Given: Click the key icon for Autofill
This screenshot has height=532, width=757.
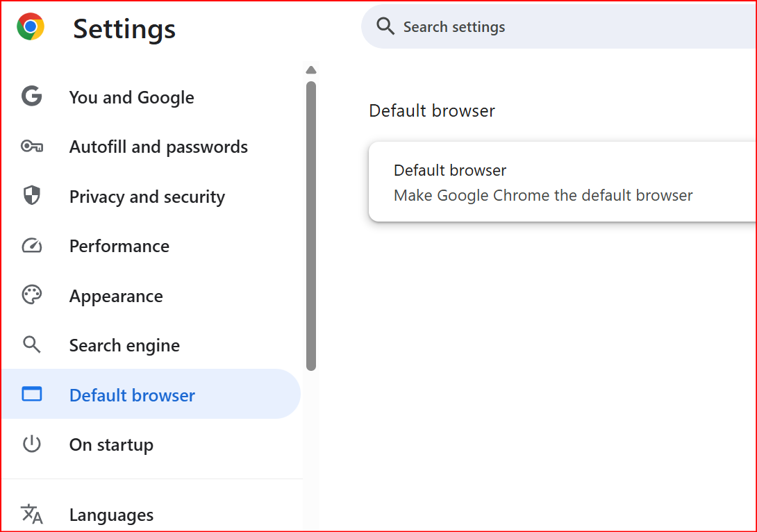Looking at the screenshot, I should (x=32, y=147).
